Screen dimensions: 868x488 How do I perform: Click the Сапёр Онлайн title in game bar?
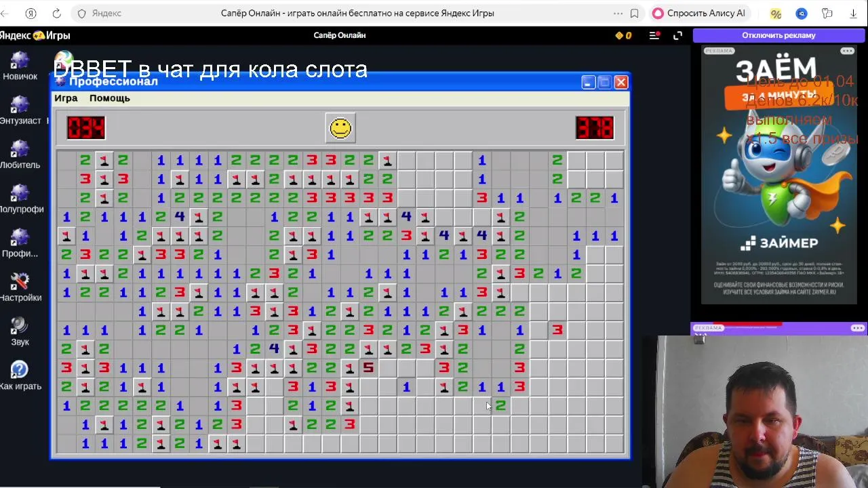(x=340, y=35)
